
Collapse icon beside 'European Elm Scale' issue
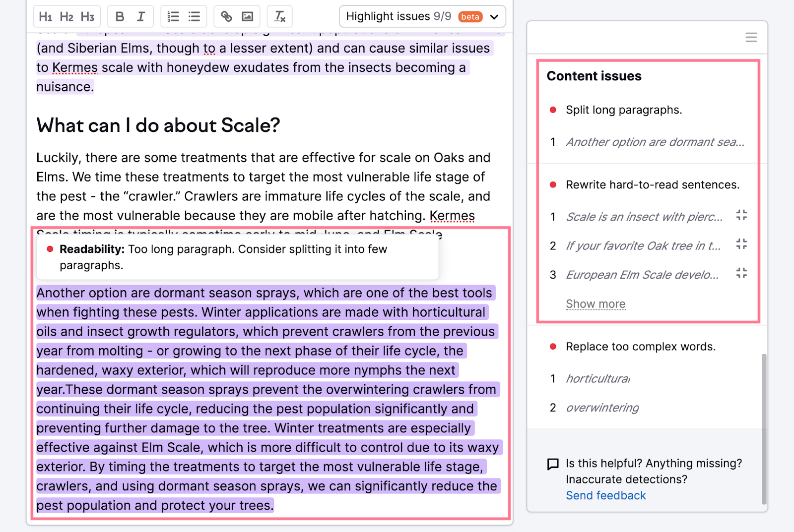741,273
